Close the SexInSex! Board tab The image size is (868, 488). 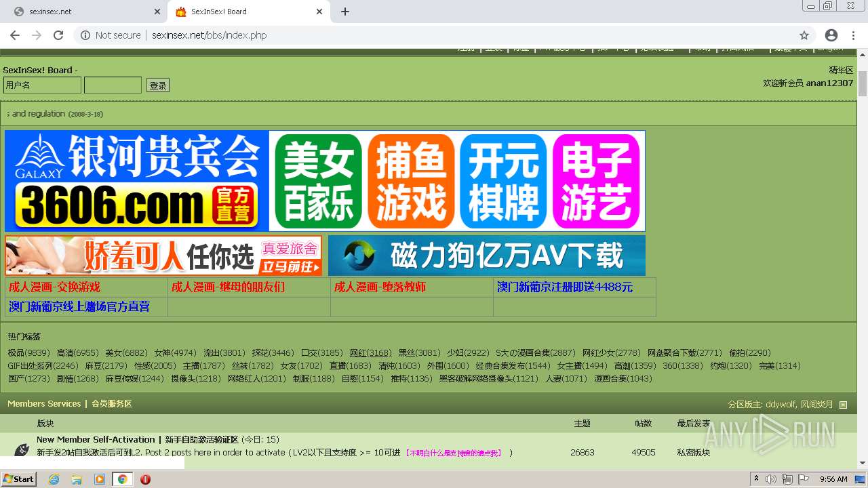[x=319, y=12]
